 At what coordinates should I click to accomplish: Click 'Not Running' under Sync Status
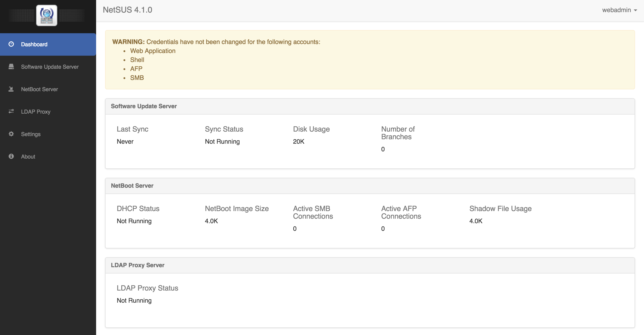coord(222,141)
